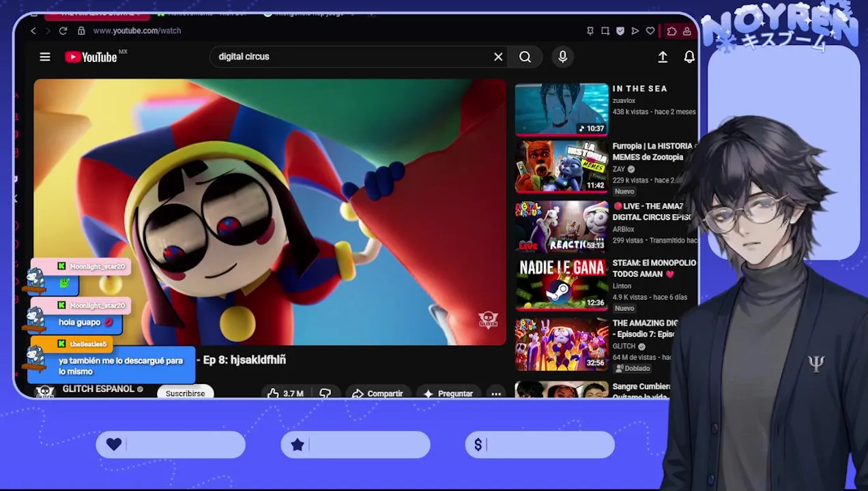This screenshot has width=868, height=491.
Task: Click the play-arrow icon in the browser toolbar
Action: (635, 31)
